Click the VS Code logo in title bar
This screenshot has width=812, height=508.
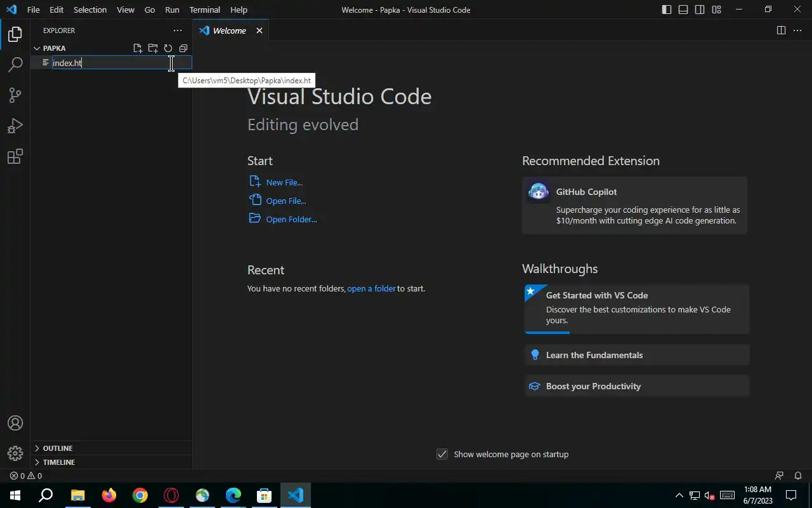(x=11, y=10)
